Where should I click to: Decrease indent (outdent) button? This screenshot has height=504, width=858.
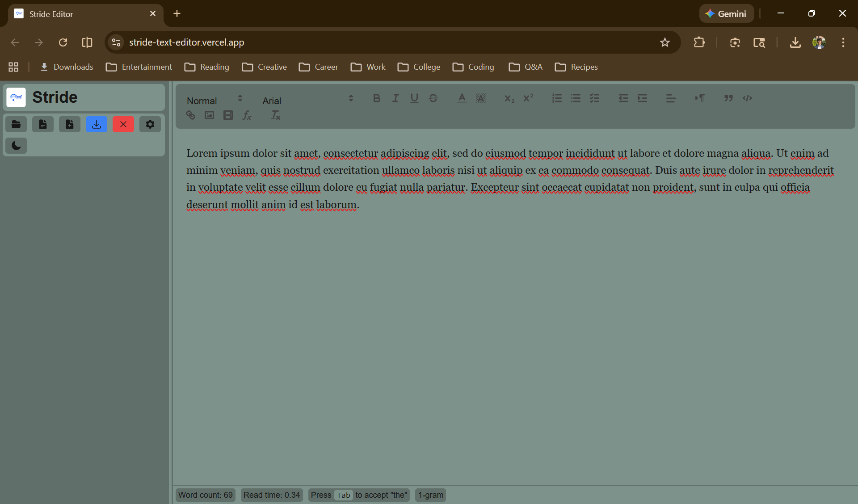623,98
